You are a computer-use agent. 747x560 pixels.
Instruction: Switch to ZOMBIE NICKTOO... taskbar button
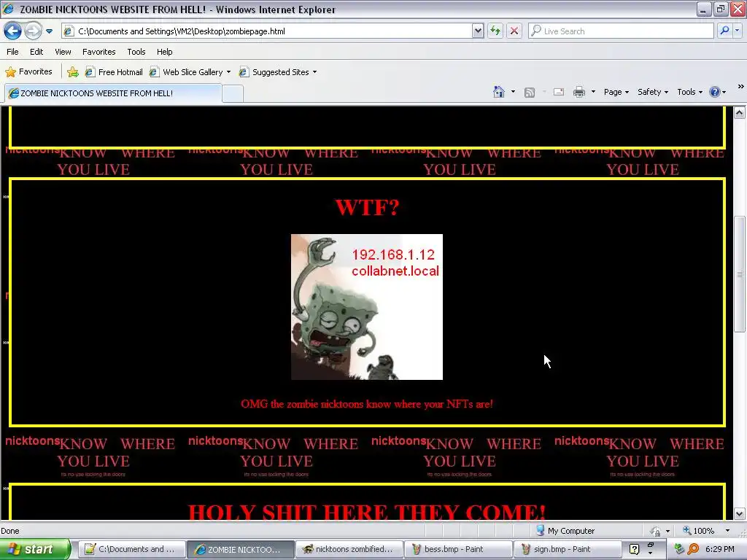239,549
